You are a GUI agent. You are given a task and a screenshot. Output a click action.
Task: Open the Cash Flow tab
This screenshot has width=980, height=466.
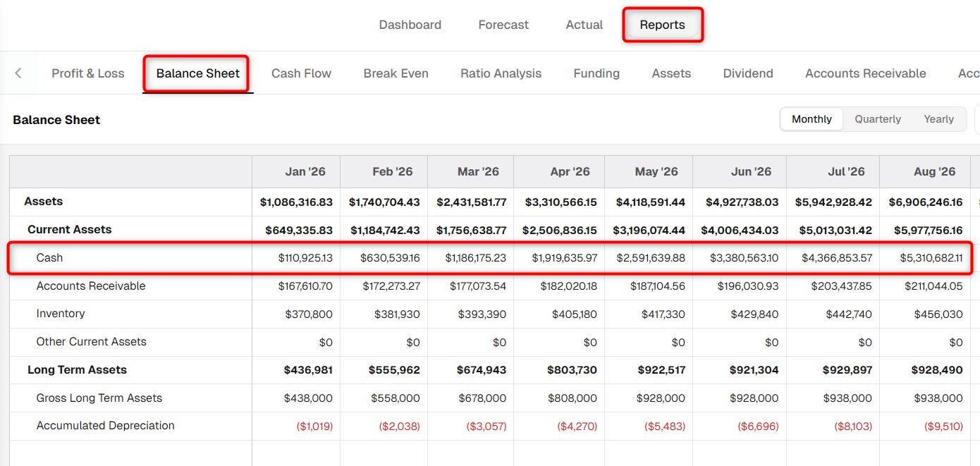301,73
